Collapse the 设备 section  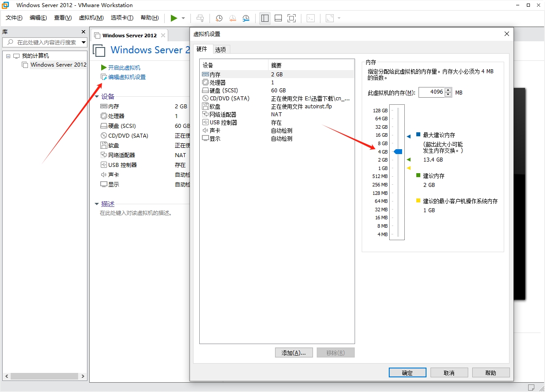point(97,96)
